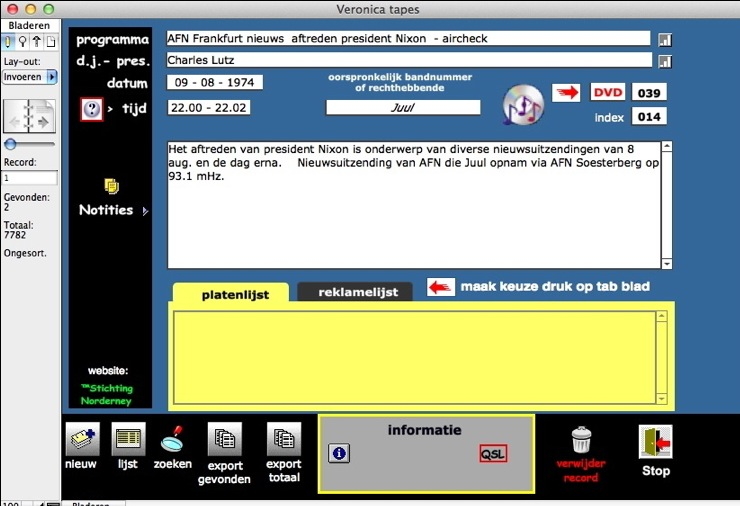
Task: Open the Lay-out Invoeren dropdown
Action: [x=30, y=77]
